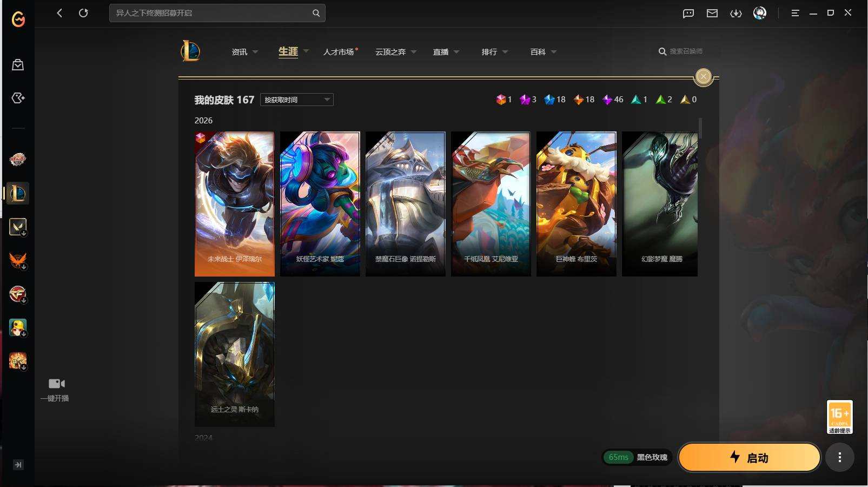Select the 巨神蜂 布里茨 skin card

point(577,204)
